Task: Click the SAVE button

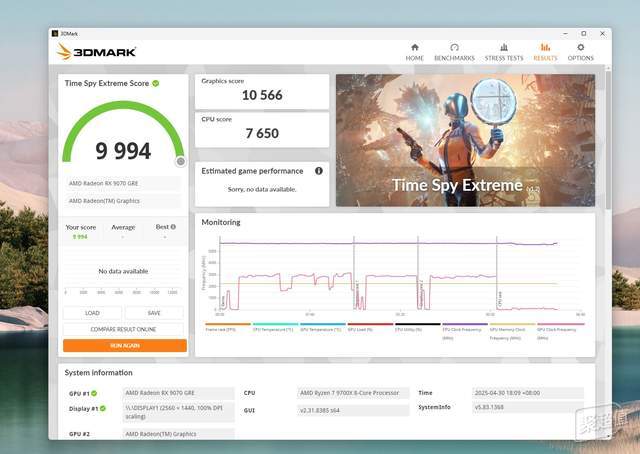Action: (x=154, y=313)
